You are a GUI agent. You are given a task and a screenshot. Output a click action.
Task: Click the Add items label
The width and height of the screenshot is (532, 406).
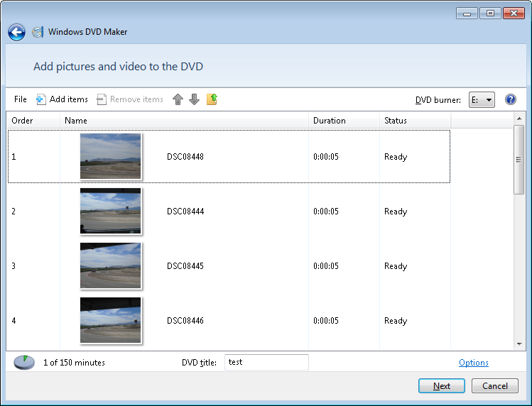tap(68, 99)
